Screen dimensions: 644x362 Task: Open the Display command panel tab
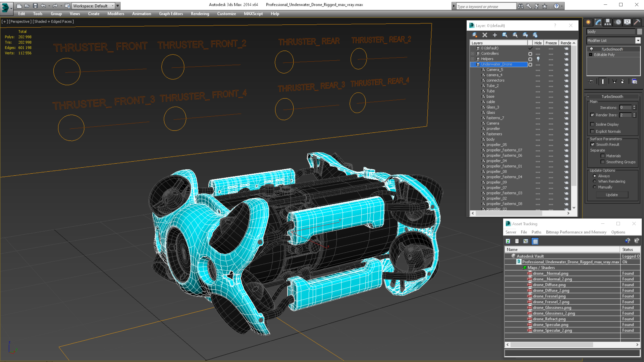point(627,22)
